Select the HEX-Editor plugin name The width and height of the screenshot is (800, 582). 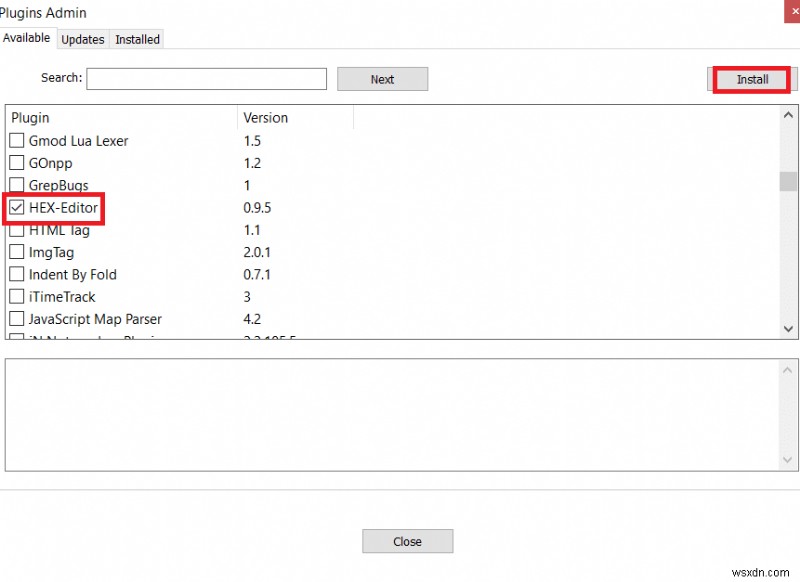[63, 208]
